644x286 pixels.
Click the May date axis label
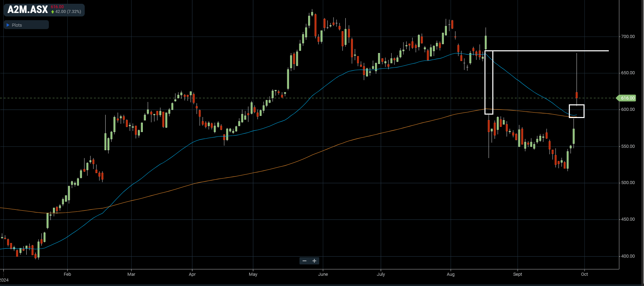[253, 274]
